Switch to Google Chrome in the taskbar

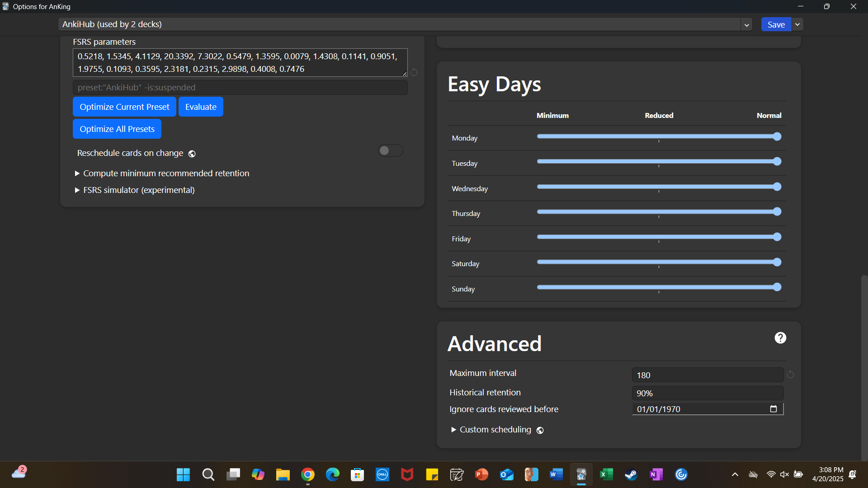(x=308, y=474)
